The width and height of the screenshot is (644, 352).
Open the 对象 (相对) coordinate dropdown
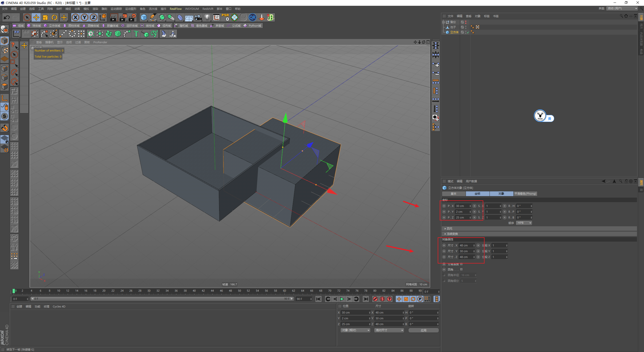pos(355,330)
